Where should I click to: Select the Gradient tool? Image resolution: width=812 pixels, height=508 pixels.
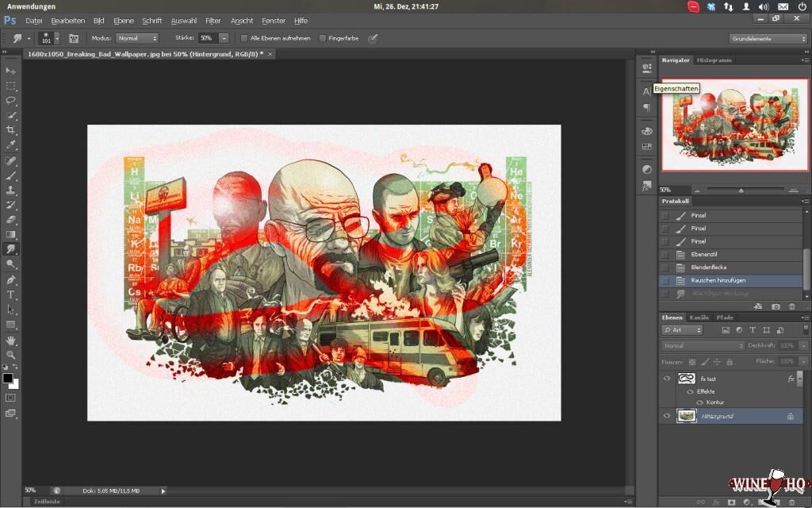coord(11,234)
